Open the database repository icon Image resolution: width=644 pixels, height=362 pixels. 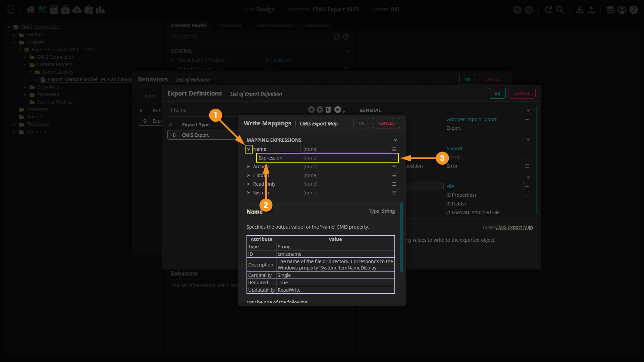pyautogui.click(x=610, y=10)
